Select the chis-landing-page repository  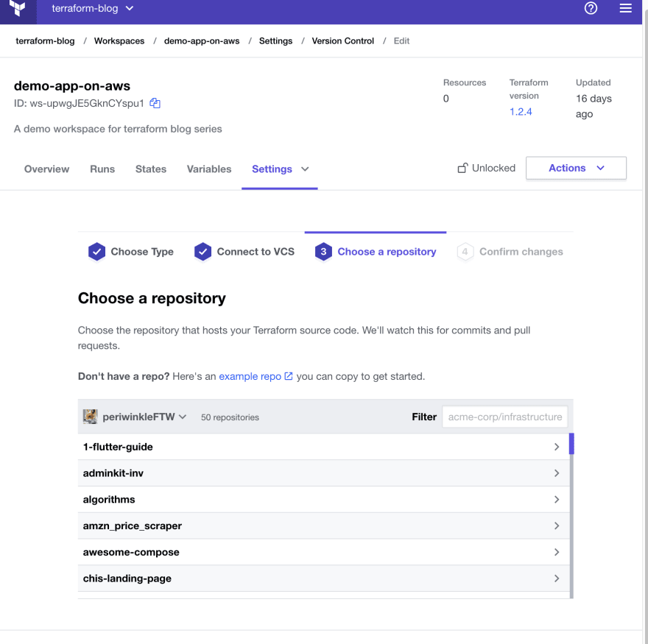[323, 578]
